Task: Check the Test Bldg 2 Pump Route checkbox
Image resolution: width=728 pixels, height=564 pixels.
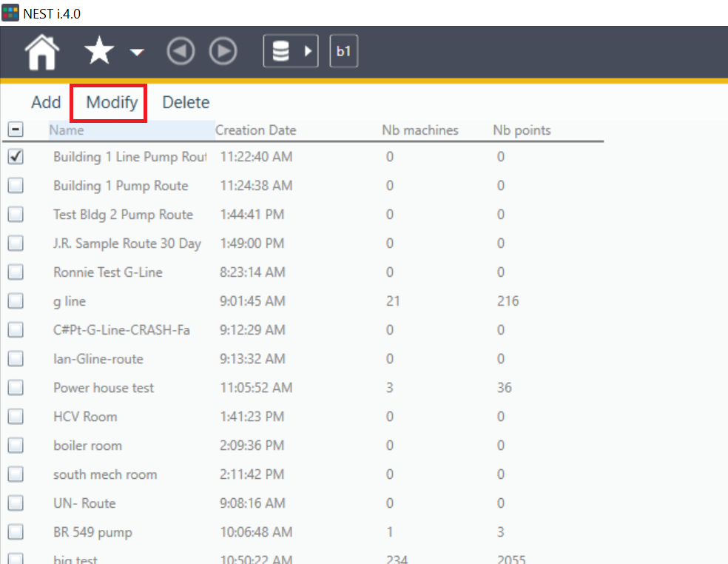Action: click(16, 214)
